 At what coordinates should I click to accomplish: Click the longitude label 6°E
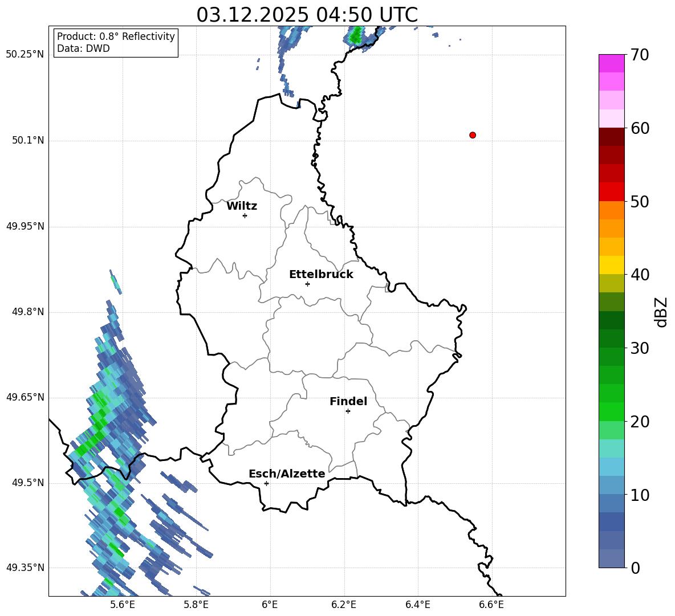pos(270,605)
